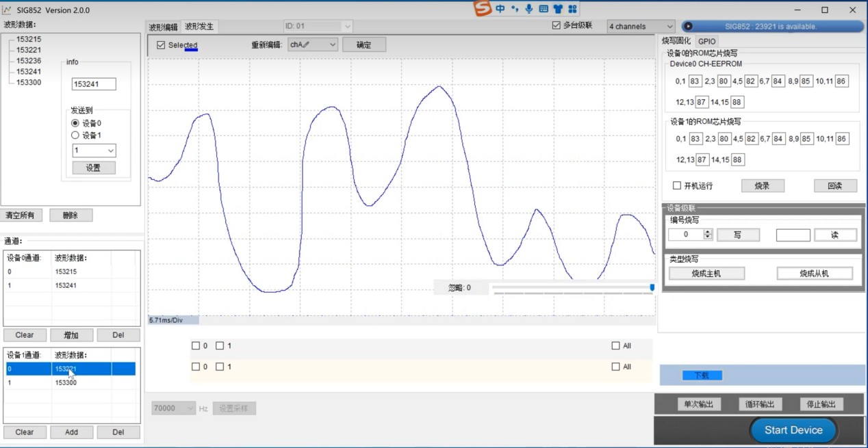Open the 4 channels dropdown
Image resolution: width=868 pixels, height=448 pixels.
tap(641, 26)
